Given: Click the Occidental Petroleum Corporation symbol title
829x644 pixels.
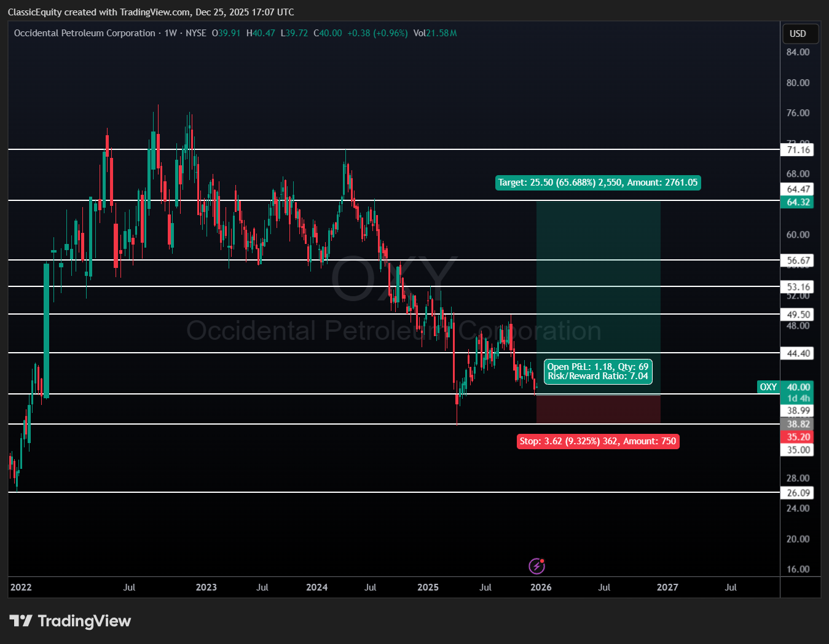Looking at the screenshot, I should [x=85, y=33].
